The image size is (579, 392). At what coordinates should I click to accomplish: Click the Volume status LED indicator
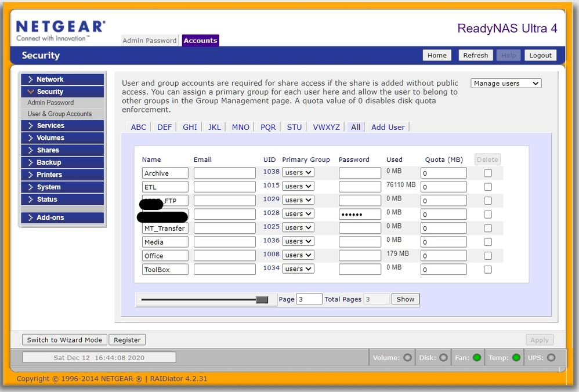408,358
